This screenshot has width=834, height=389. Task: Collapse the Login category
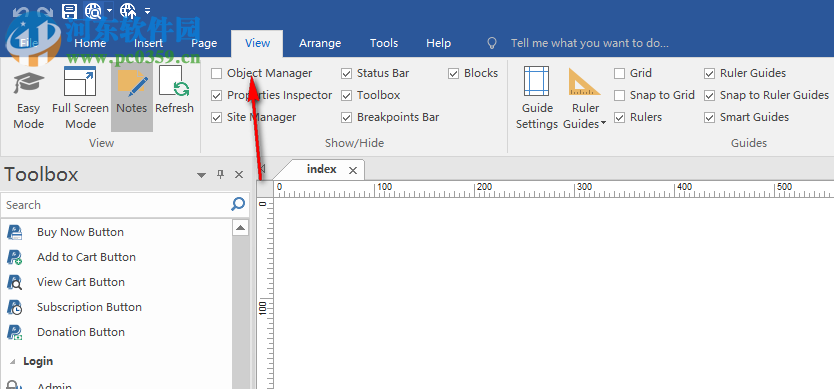point(12,361)
